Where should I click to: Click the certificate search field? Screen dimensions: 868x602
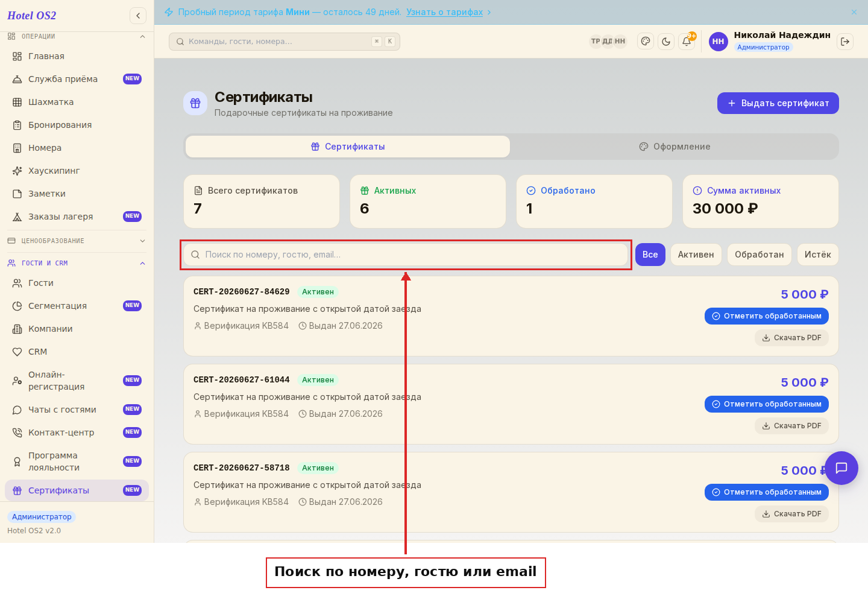(406, 255)
